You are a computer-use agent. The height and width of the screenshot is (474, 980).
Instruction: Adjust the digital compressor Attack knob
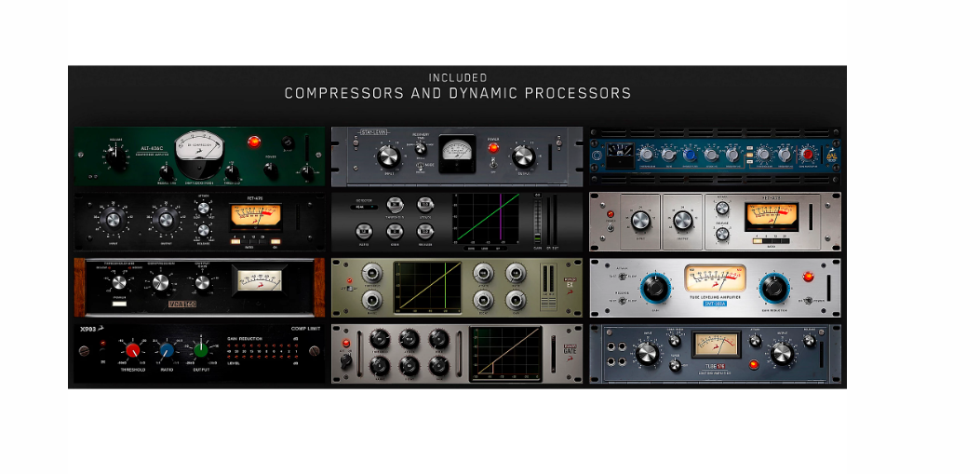[x=425, y=204]
